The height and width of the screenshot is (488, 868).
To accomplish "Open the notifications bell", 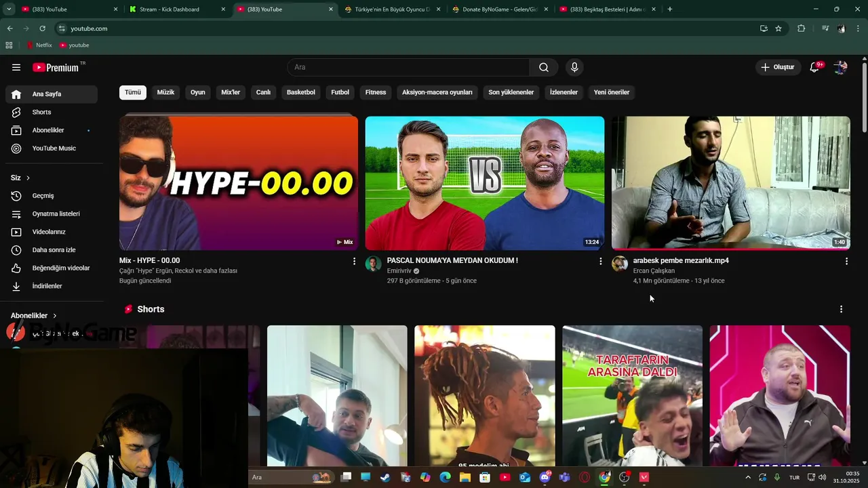I will click(814, 67).
